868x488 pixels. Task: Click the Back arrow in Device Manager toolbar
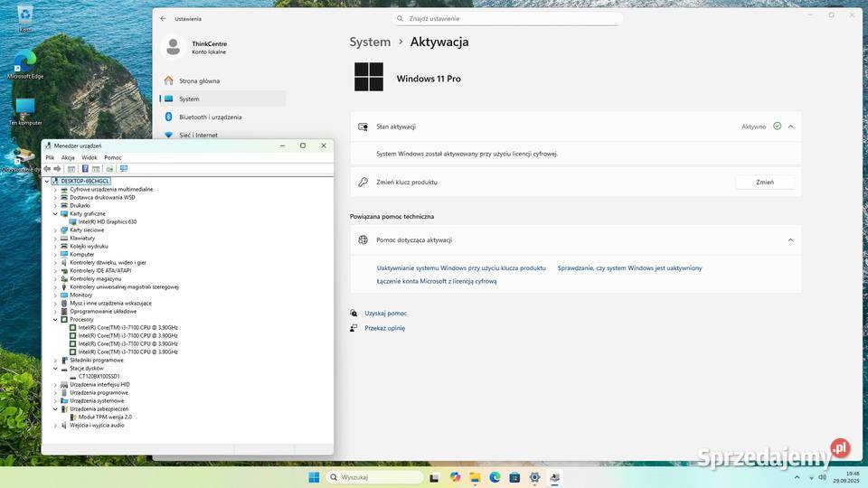pos(47,168)
